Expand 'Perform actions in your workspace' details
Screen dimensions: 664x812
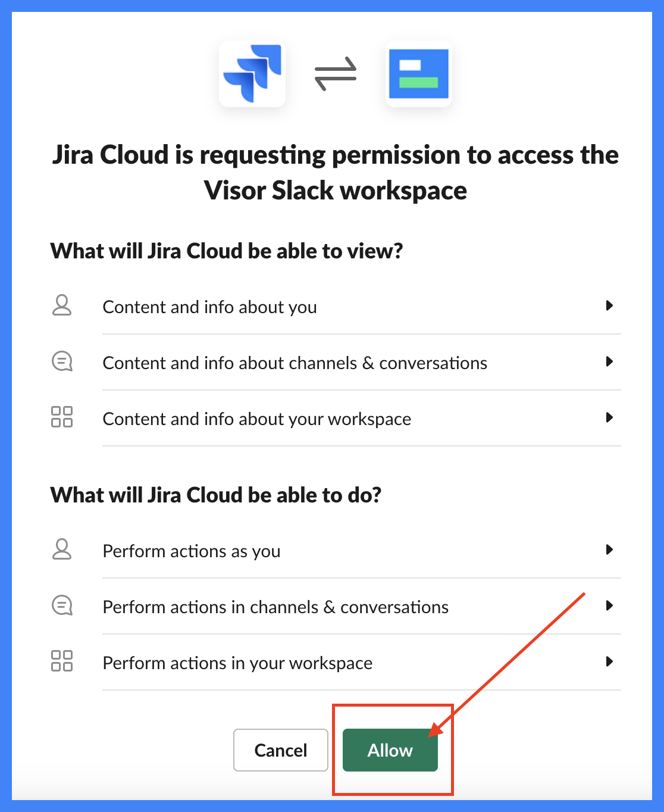point(609,661)
